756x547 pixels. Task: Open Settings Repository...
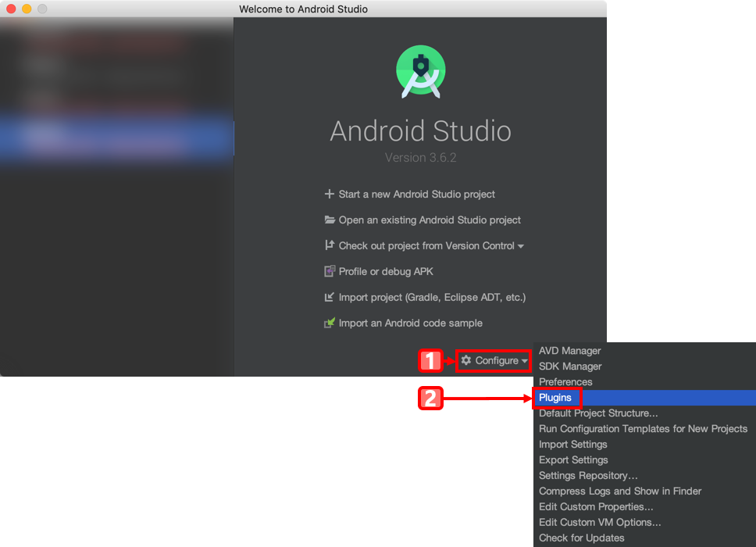click(644, 475)
